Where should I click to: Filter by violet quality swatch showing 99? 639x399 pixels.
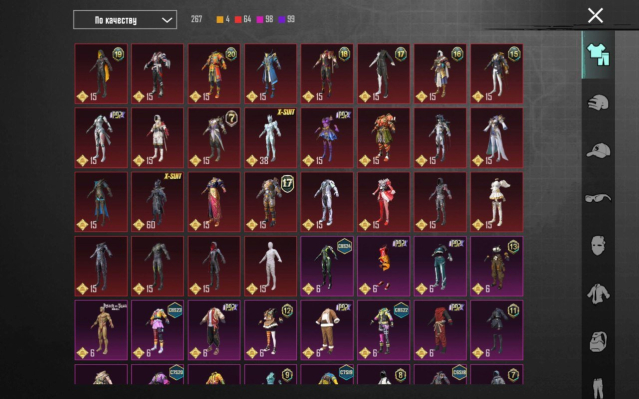point(286,19)
